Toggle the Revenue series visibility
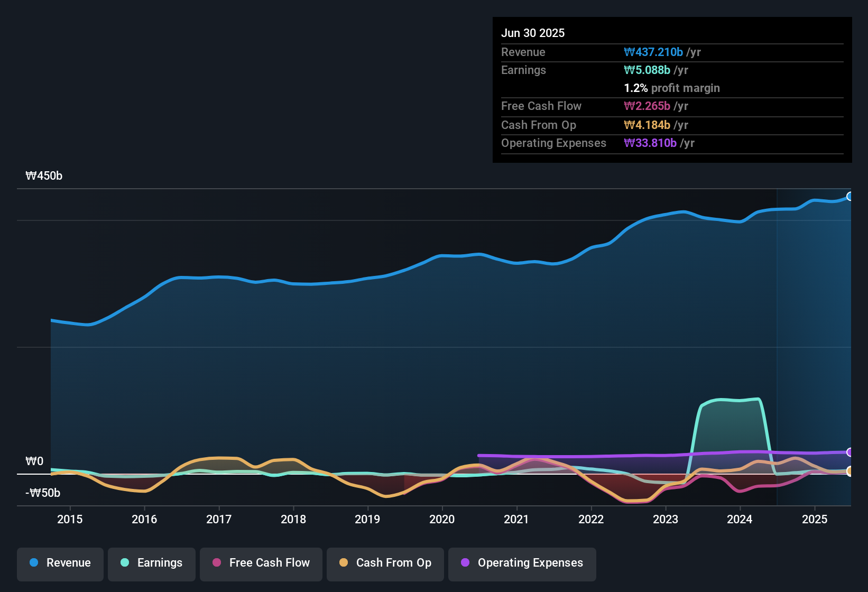868x592 pixels. point(60,564)
